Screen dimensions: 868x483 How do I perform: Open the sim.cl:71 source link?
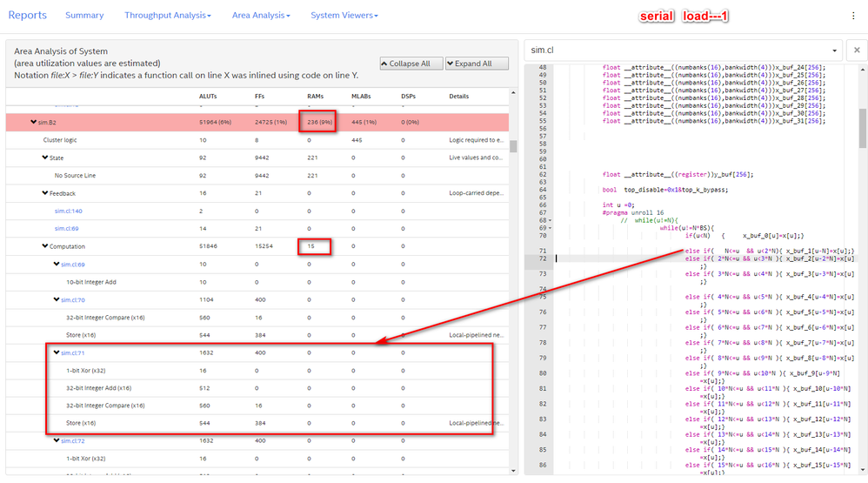tap(72, 352)
